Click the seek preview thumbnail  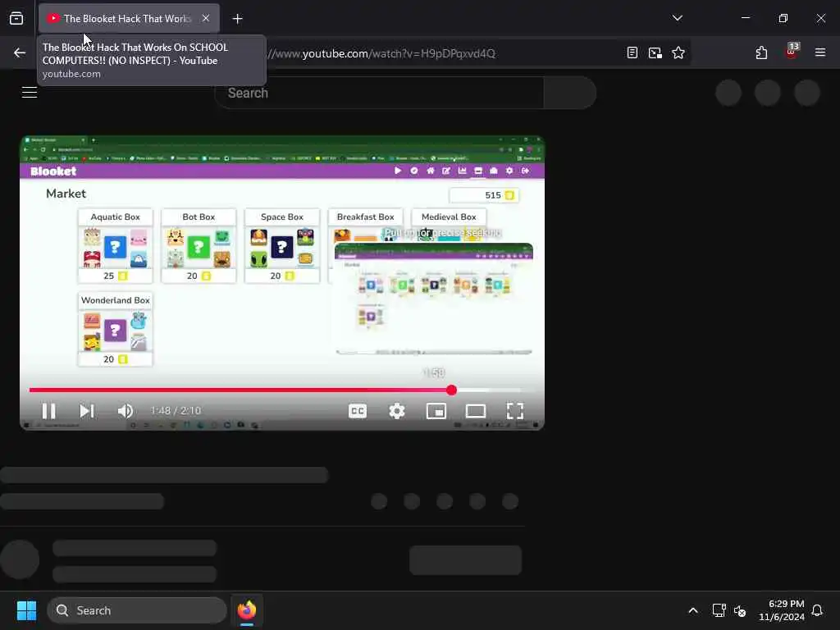click(x=434, y=299)
